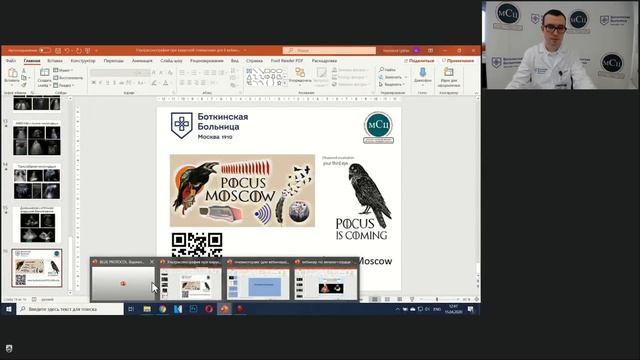Select the last slide thumbnail with ravens
Screen dimensions: 640x360
(37, 268)
